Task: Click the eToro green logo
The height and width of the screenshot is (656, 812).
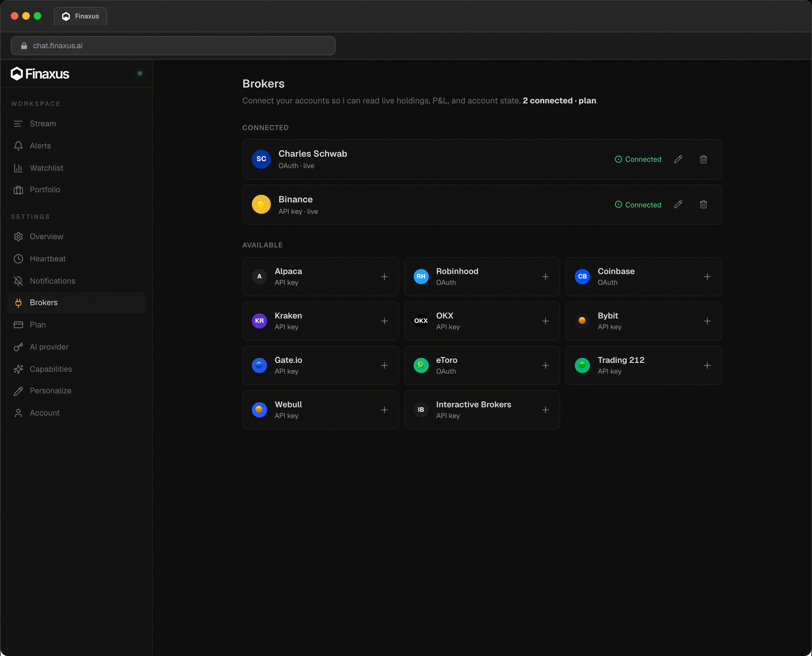Action: 421,365
